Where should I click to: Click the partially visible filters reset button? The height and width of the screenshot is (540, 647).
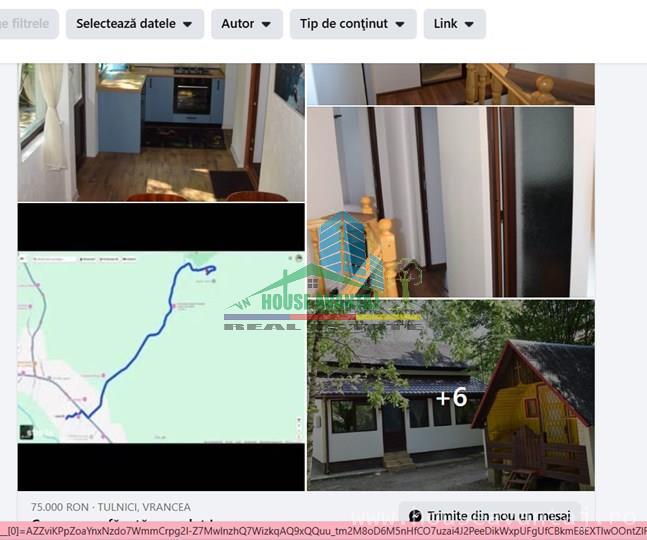[x=28, y=24]
